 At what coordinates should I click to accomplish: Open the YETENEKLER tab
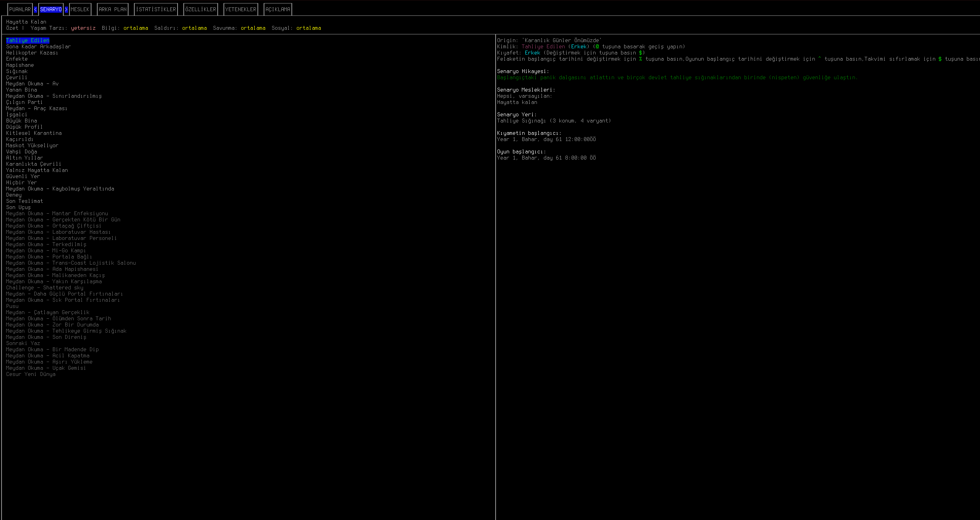(x=240, y=9)
